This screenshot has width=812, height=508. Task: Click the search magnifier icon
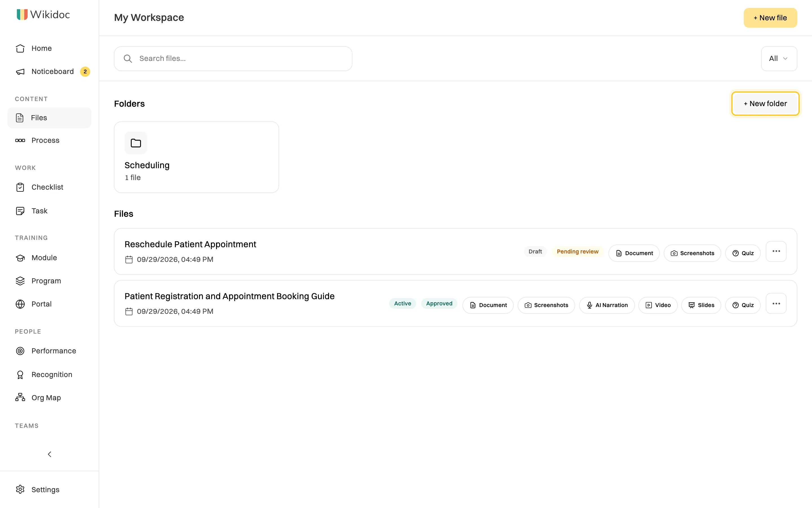coord(128,59)
